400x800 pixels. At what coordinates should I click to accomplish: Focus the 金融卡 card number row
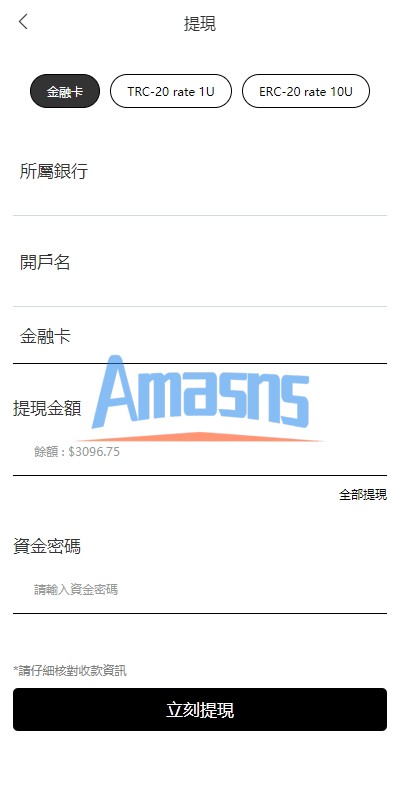(200, 336)
